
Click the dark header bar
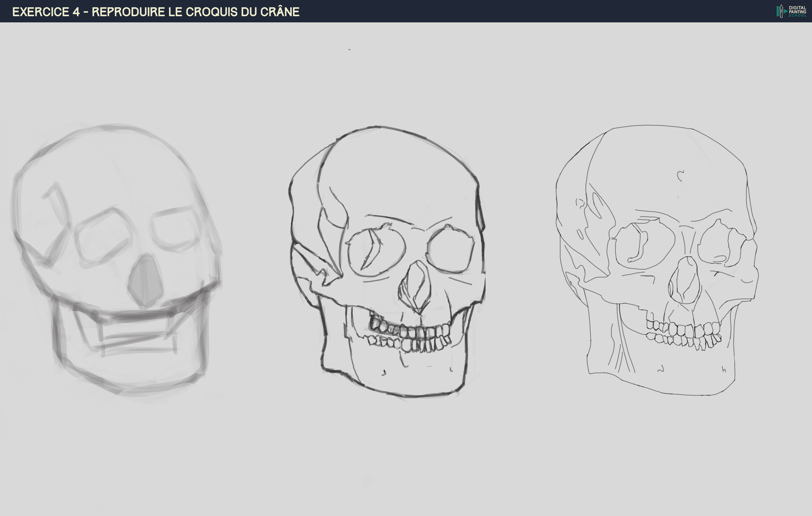point(506,11)
